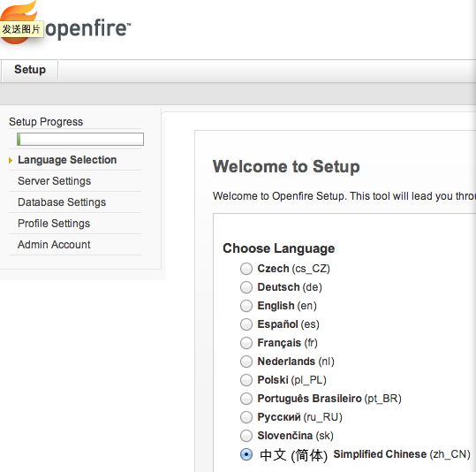Click the 发送图片 tooltip label

21,29
